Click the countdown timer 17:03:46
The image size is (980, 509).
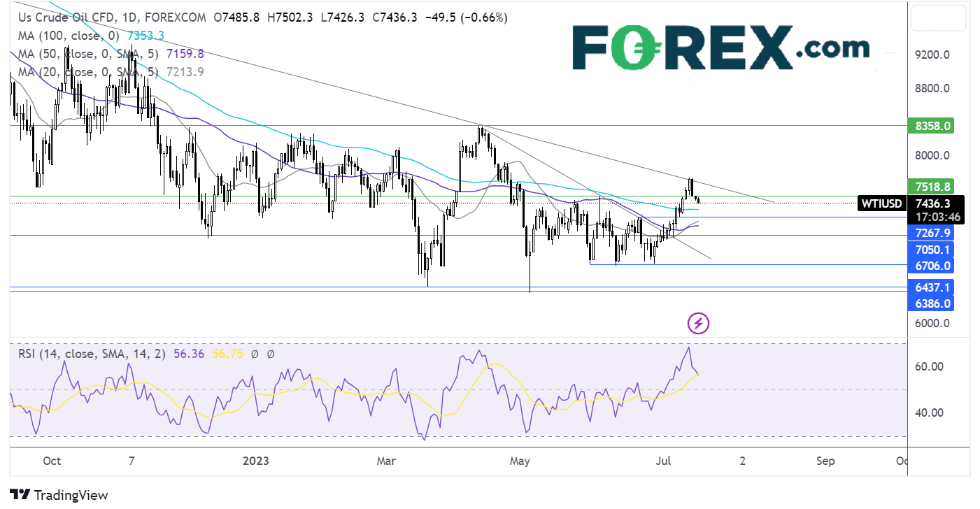click(x=937, y=217)
